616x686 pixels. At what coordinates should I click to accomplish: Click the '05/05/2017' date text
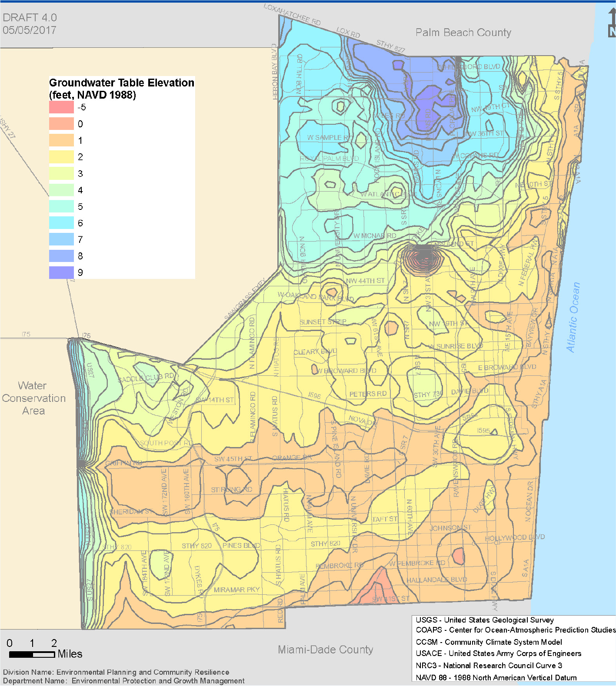click(30, 30)
